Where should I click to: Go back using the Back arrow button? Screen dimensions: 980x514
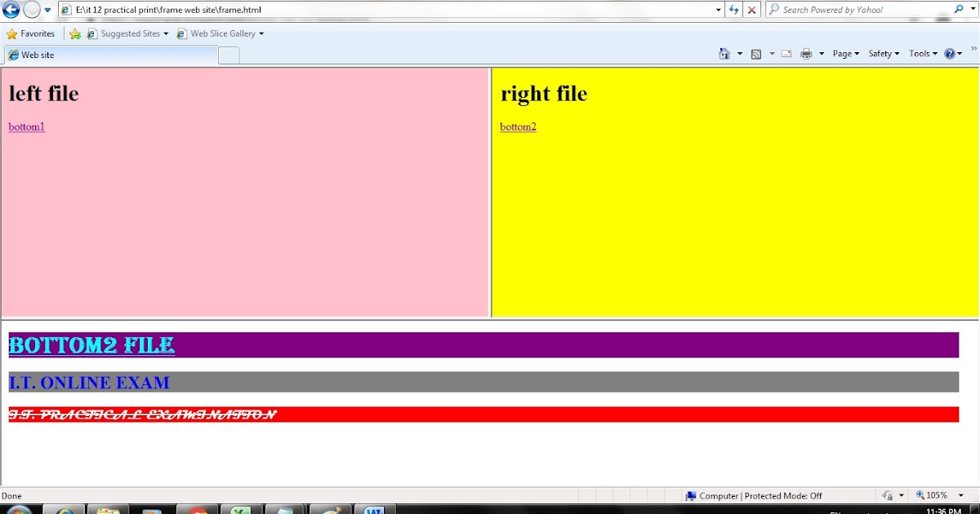tap(11, 10)
